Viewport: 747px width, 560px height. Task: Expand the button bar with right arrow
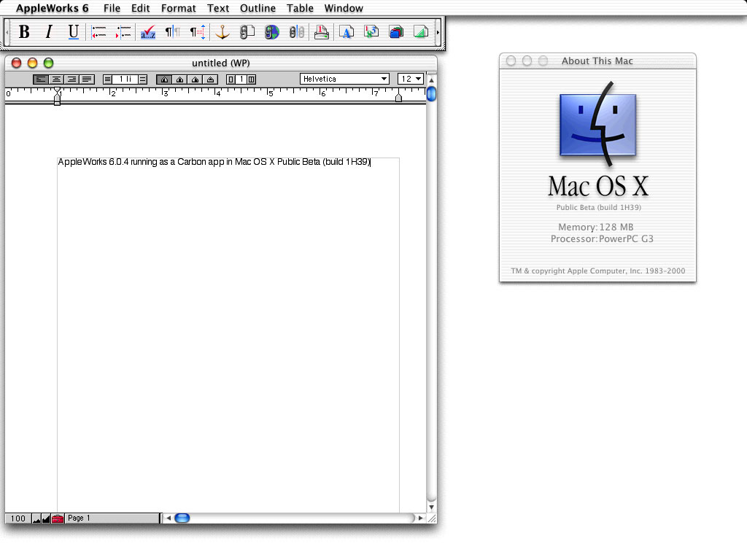click(438, 32)
